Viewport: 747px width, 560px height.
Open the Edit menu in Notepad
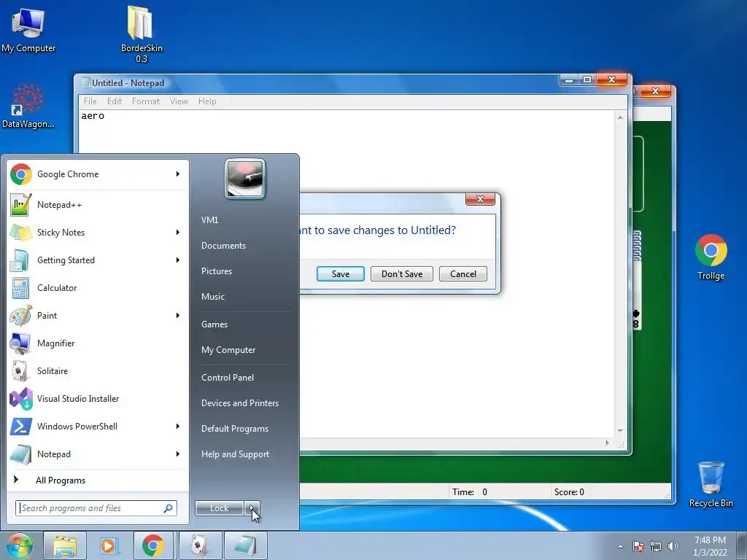tap(115, 101)
